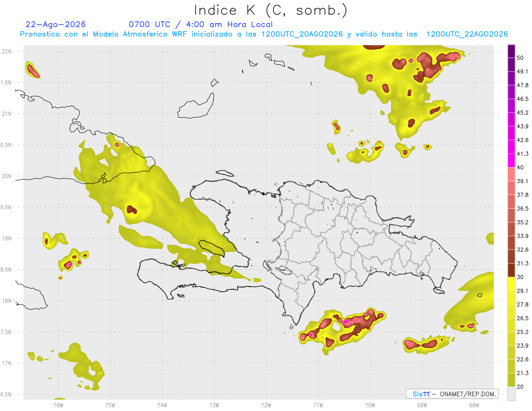Select legend value "36.5"
This screenshot has width=532, height=411.
pos(523,208)
